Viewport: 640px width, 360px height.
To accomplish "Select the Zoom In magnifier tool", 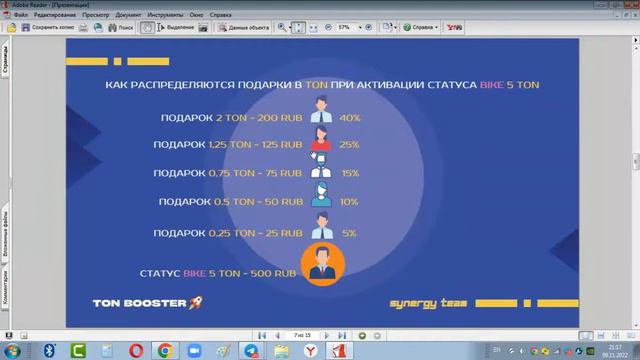I will pos(282,27).
